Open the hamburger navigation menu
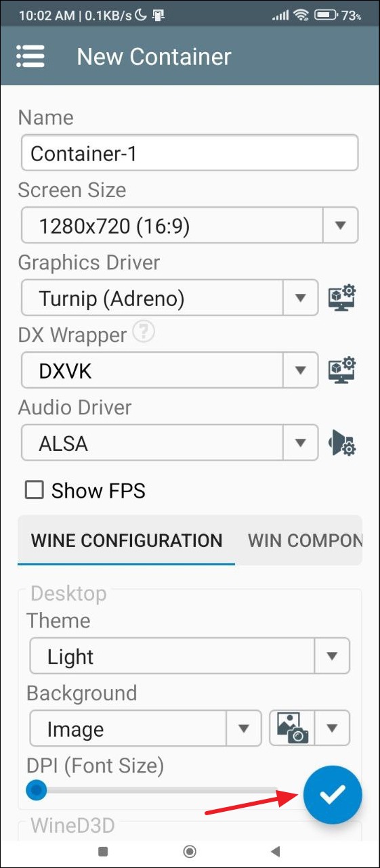This screenshot has height=868, width=380. (30, 56)
